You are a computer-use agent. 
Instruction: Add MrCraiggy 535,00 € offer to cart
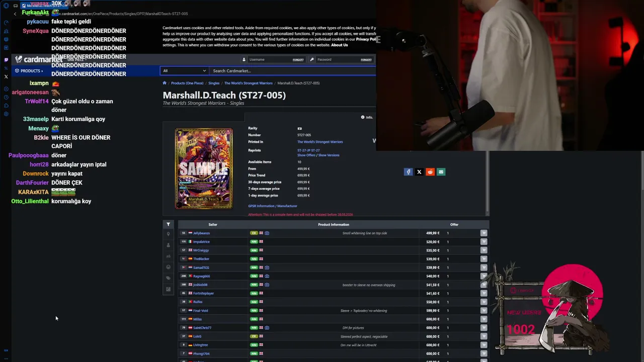tap(484, 250)
